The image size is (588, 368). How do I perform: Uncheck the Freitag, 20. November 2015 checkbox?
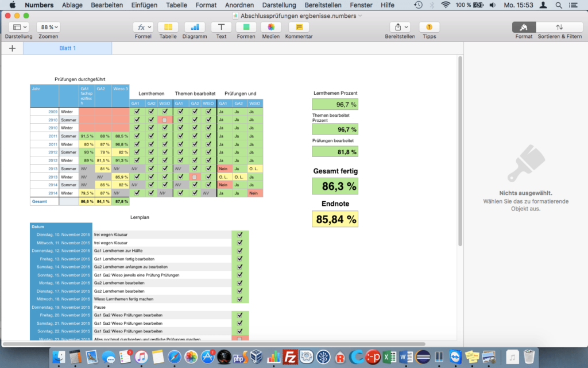click(239, 315)
